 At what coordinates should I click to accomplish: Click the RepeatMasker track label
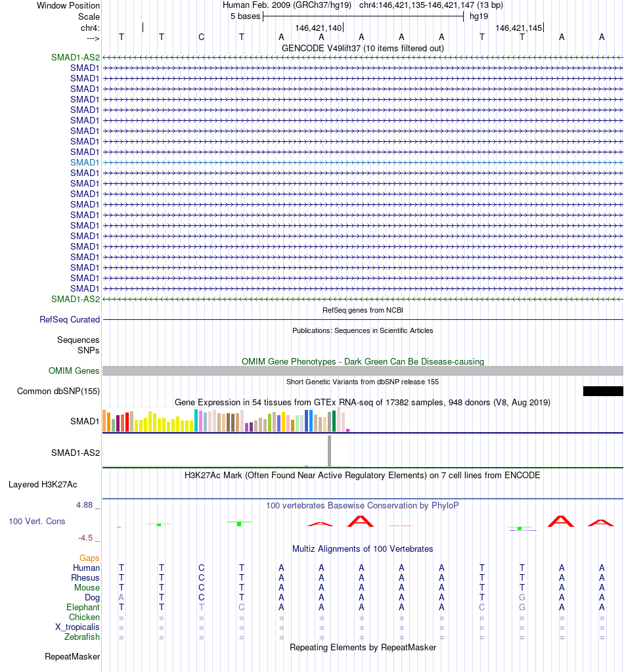[72, 657]
